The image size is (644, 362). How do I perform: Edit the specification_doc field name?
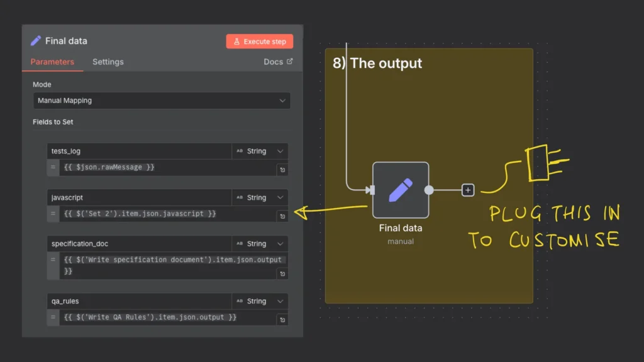[x=139, y=244]
